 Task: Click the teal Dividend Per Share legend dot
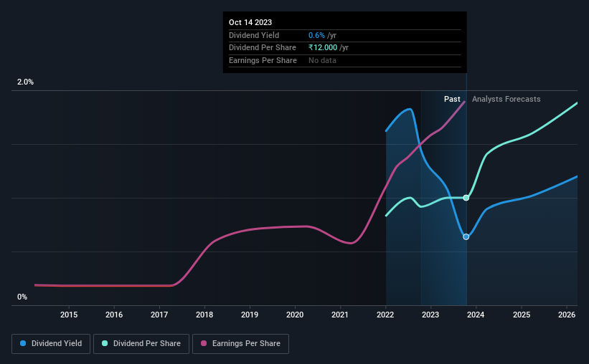tap(105, 343)
